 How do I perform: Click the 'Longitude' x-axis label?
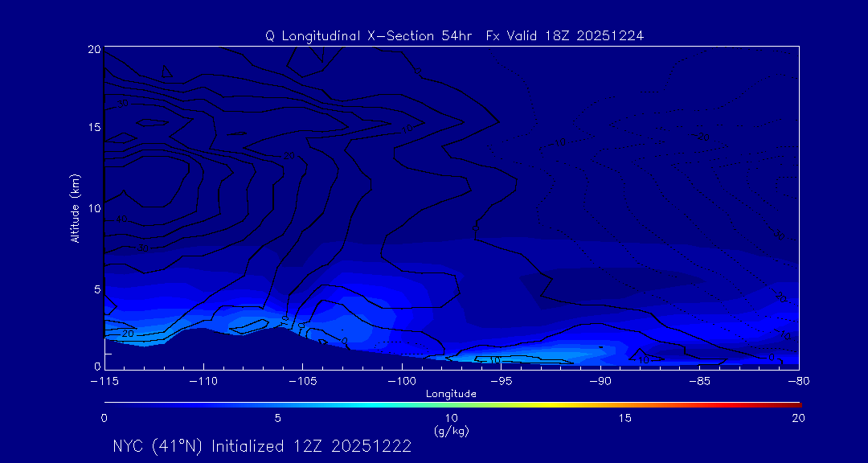pos(451,394)
